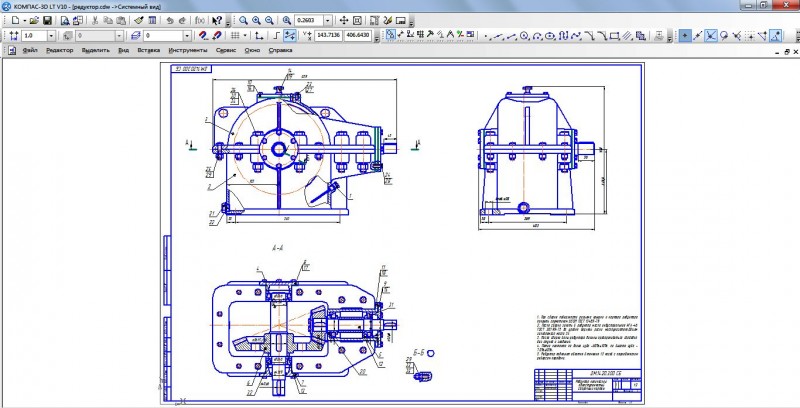
Task: Zoom to a window region
Action: (x=243, y=20)
